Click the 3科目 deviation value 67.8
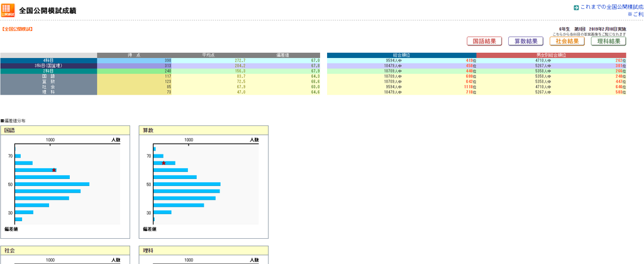 click(315, 66)
